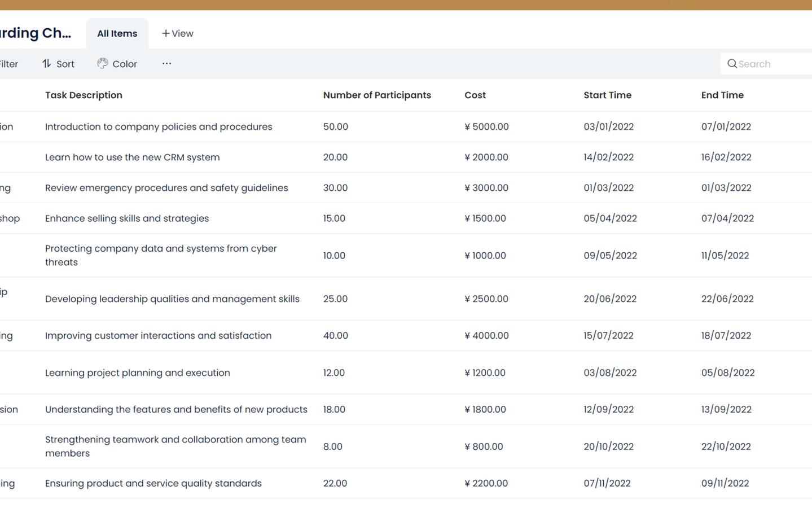Click cost cell ¥ 2000.00
The width and height of the screenshot is (812, 508).
486,157
